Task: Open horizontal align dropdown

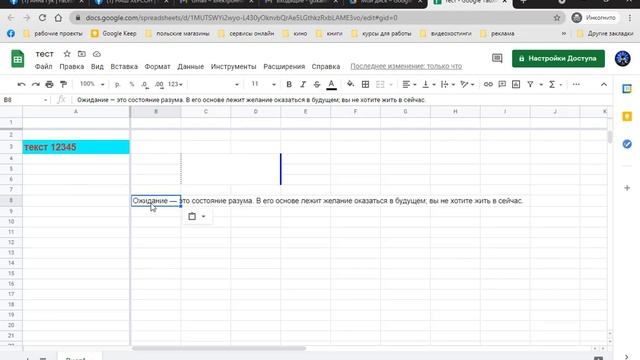Action: click(409, 84)
